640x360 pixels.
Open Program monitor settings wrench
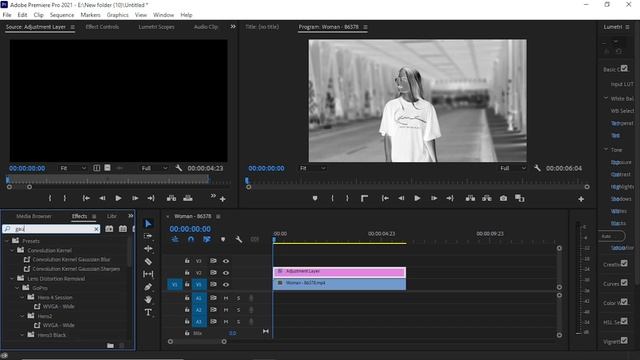pos(537,168)
